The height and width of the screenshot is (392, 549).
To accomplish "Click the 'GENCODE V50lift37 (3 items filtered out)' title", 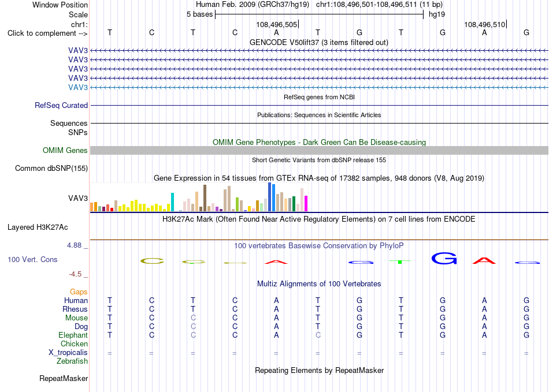I will click(319, 43).
